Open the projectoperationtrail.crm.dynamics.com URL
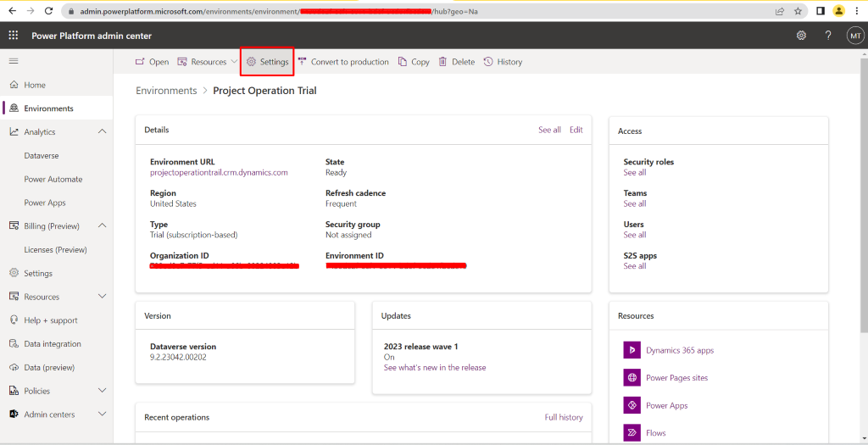 tap(219, 173)
